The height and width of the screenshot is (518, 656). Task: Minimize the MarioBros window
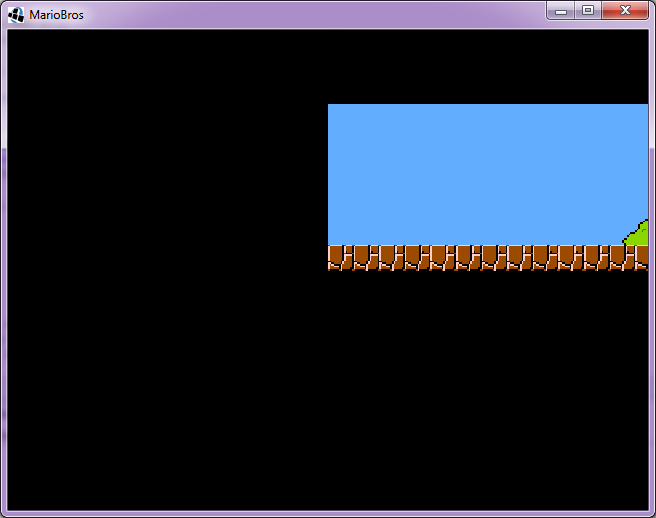561,10
